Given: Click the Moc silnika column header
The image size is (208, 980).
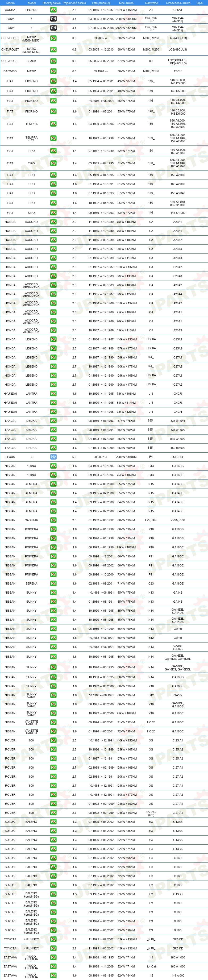Looking at the screenshot, I should tap(126, 3).
